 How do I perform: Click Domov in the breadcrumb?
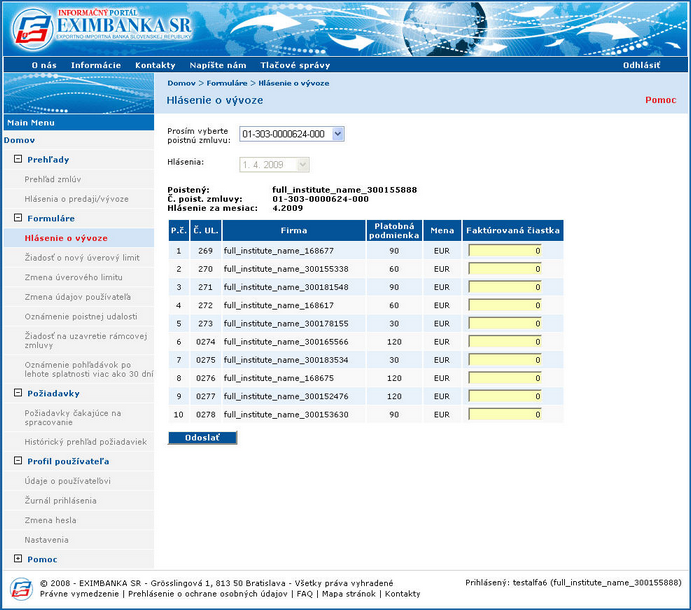point(181,83)
